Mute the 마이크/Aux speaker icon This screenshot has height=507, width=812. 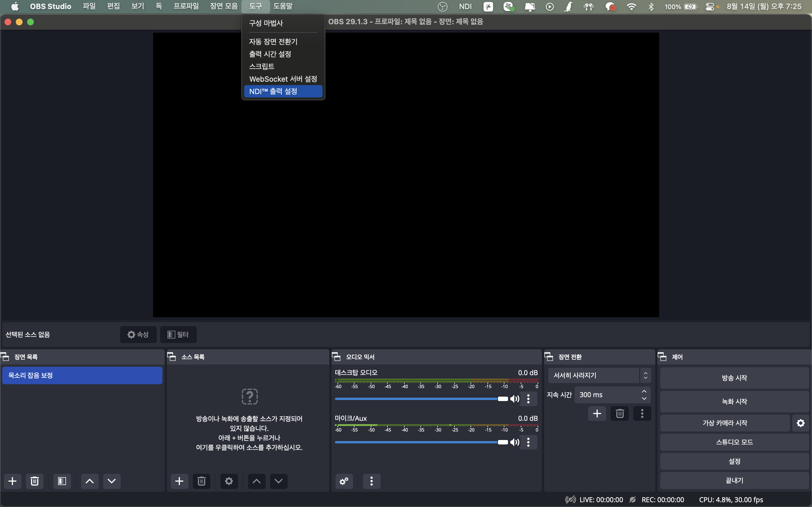(515, 442)
